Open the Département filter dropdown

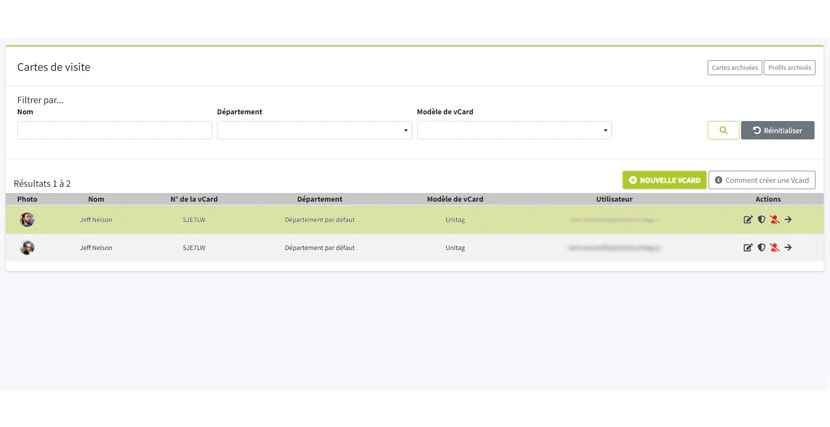click(314, 130)
